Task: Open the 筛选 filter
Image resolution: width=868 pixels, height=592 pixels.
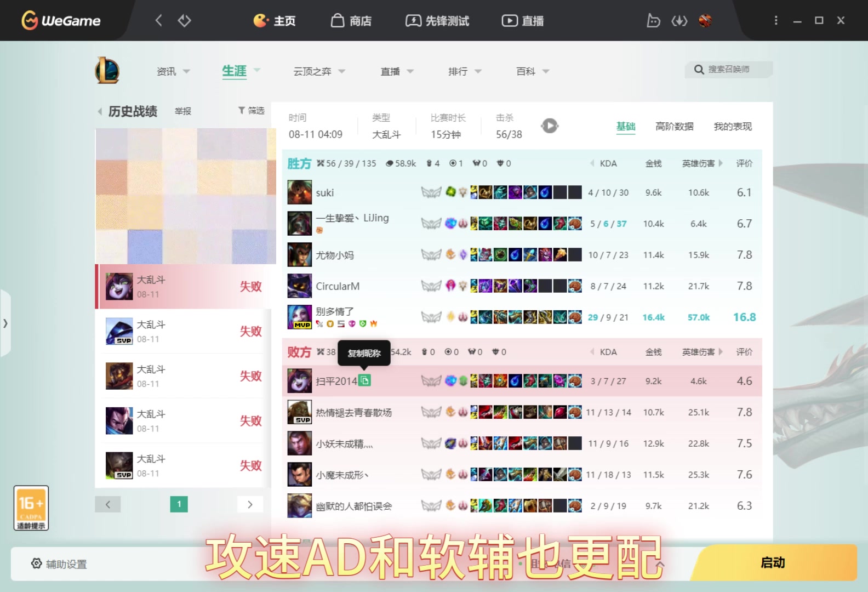Action: (x=252, y=111)
